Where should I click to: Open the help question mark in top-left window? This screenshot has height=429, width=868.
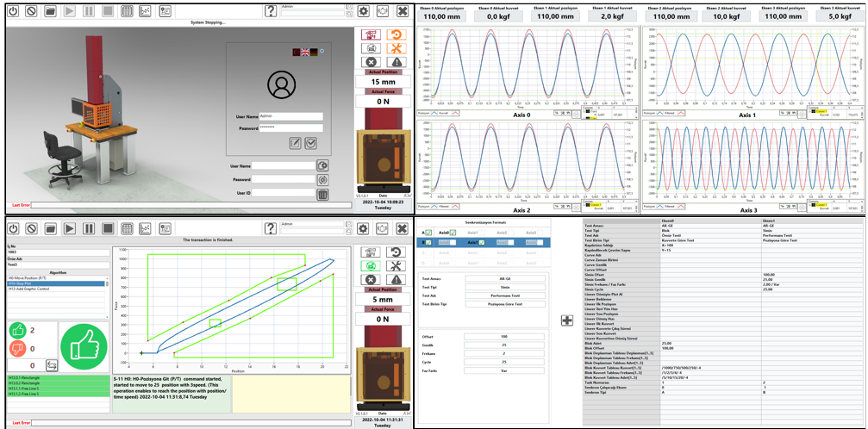click(270, 12)
